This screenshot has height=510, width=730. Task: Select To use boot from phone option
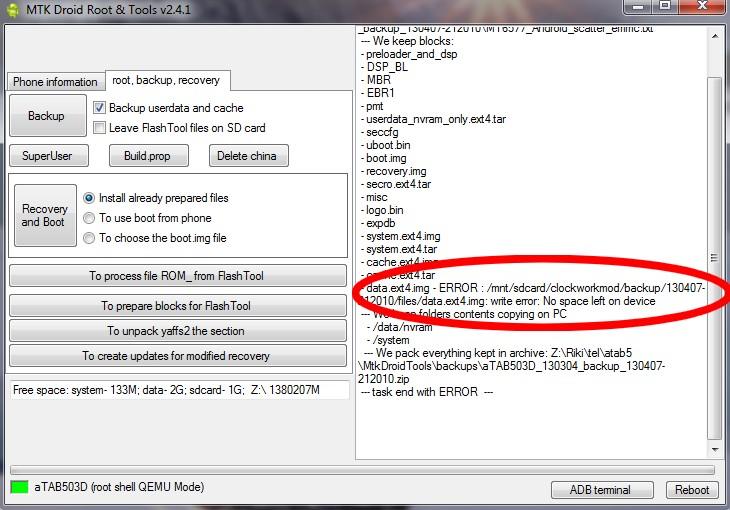pyautogui.click(x=89, y=218)
